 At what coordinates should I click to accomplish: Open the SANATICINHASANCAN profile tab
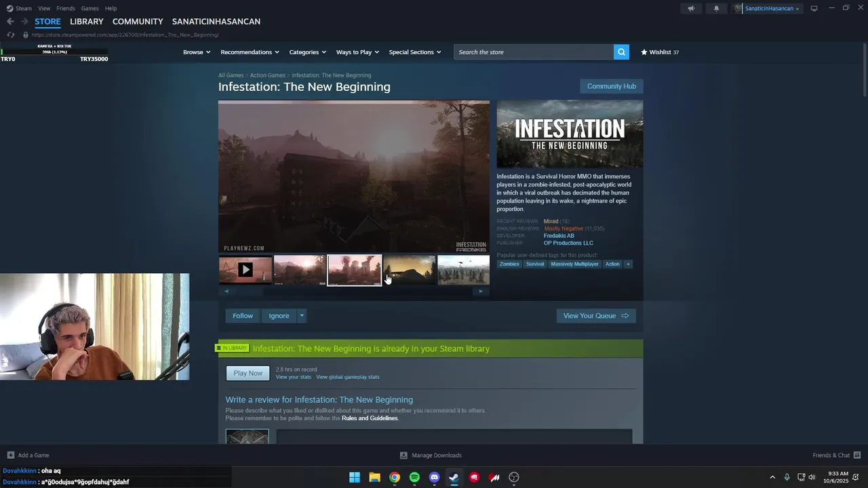coord(216,22)
